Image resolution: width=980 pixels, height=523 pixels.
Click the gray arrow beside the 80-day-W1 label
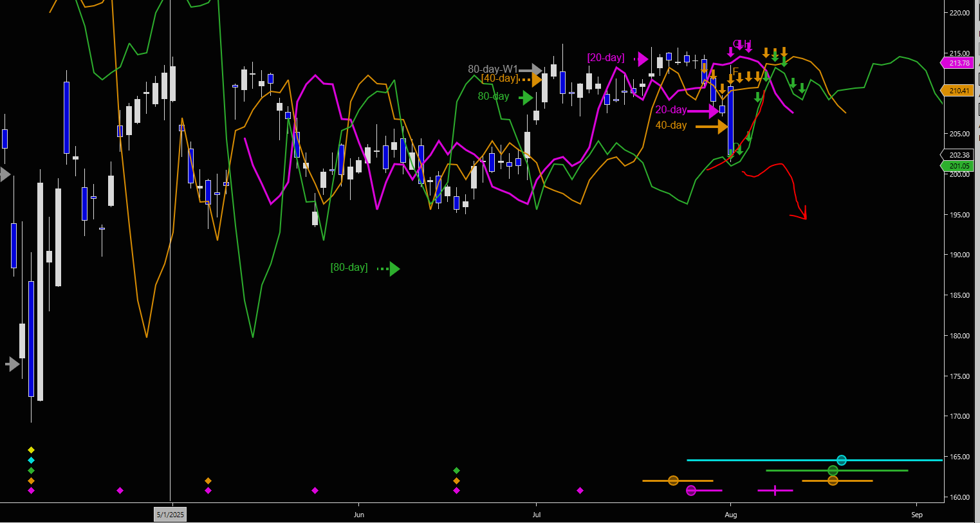pos(531,69)
